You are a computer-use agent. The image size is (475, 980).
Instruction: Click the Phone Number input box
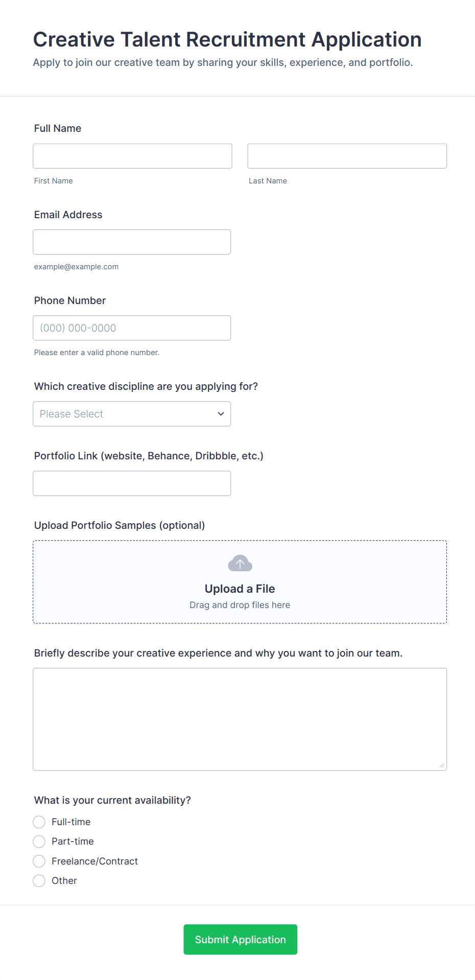(131, 328)
